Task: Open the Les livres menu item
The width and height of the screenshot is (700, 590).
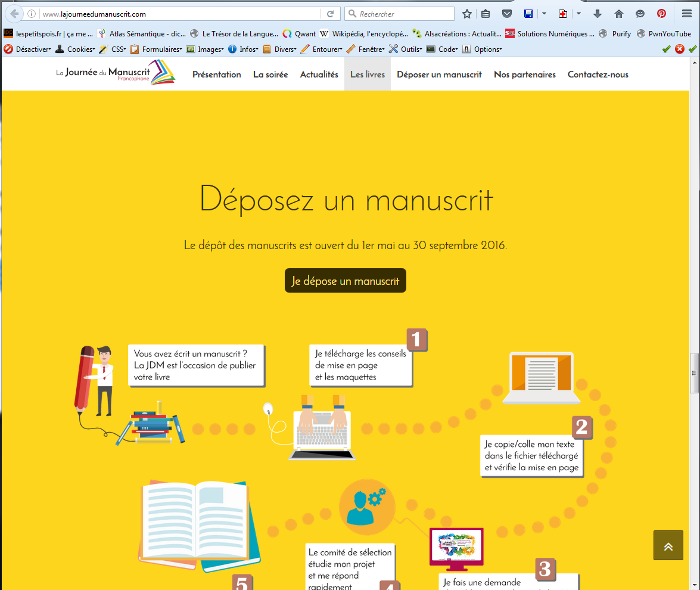Action: [x=367, y=74]
